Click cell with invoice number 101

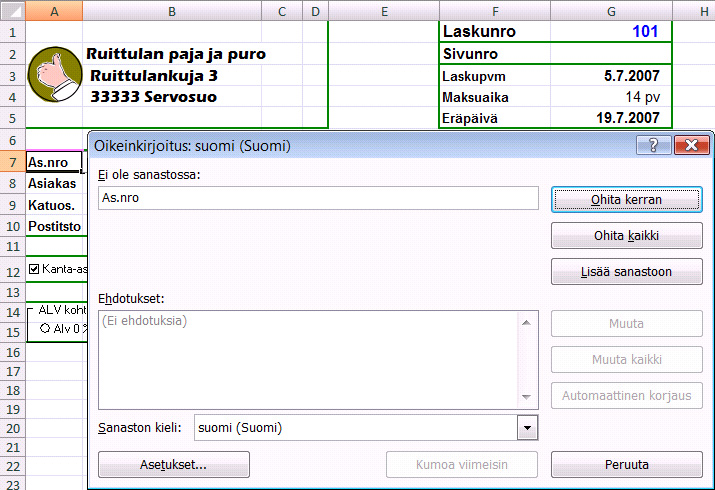611,31
